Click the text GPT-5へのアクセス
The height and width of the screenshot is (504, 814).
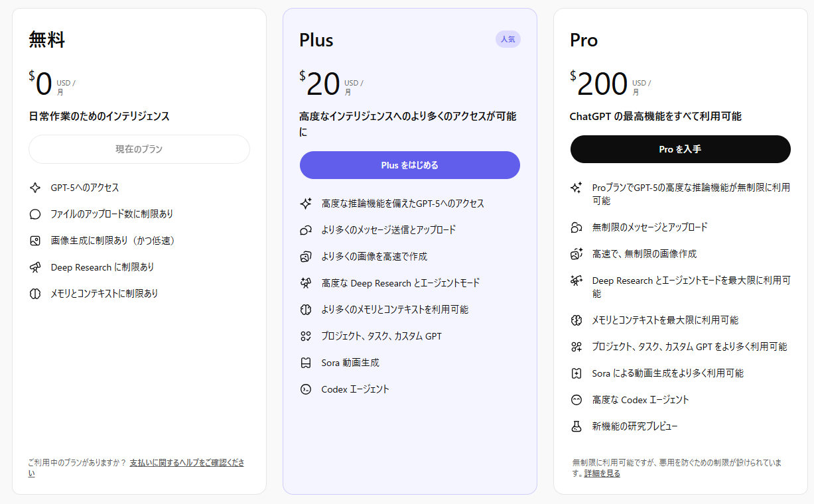pos(85,188)
